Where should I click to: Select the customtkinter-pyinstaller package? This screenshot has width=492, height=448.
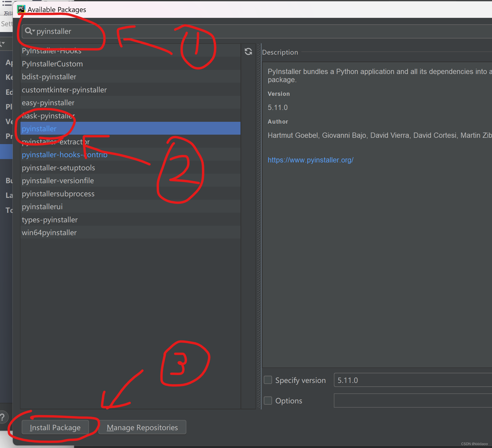click(130, 89)
